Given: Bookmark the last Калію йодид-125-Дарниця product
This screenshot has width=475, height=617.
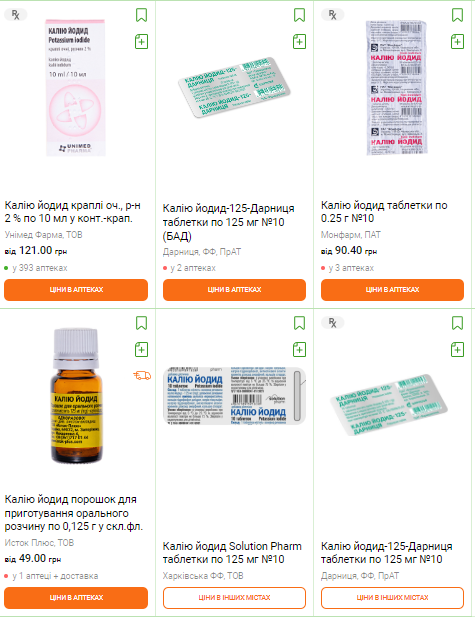Looking at the screenshot, I should click(457, 323).
